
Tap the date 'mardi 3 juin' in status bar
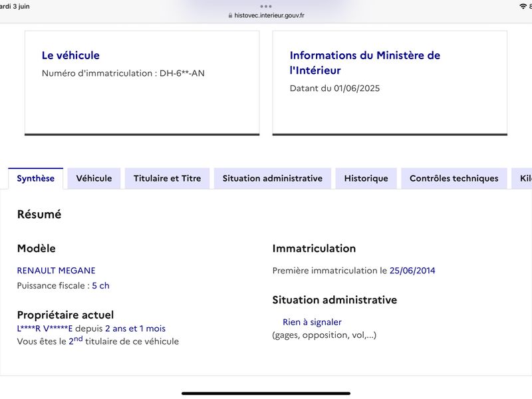15,6
